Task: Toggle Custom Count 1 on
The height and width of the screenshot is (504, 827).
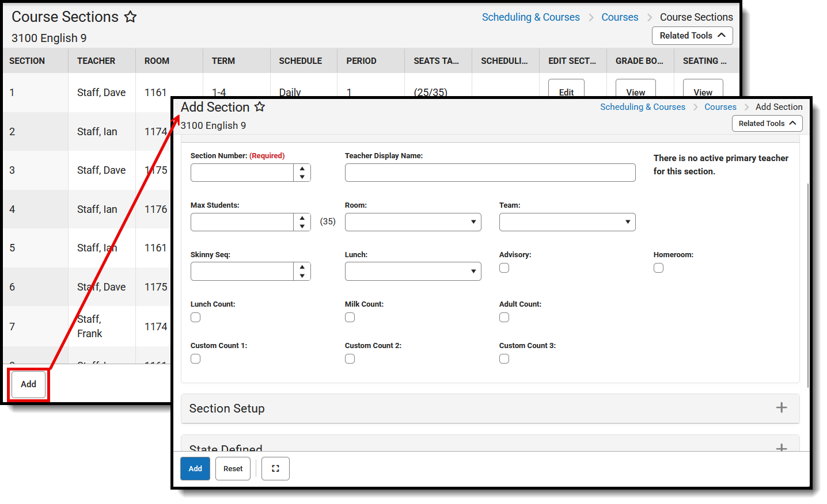Action: point(195,358)
